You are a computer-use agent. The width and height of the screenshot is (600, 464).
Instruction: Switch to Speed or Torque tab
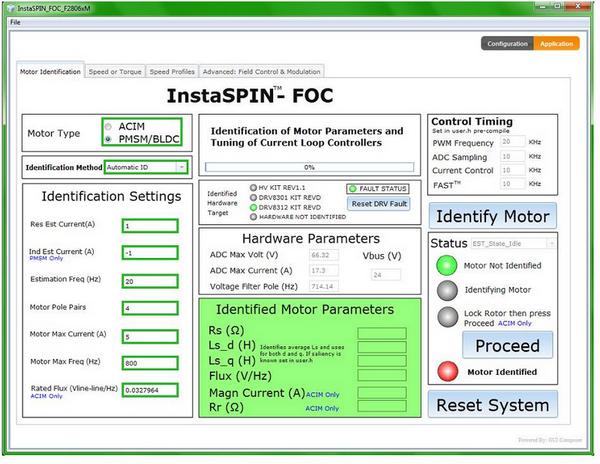click(x=115, y=72)
